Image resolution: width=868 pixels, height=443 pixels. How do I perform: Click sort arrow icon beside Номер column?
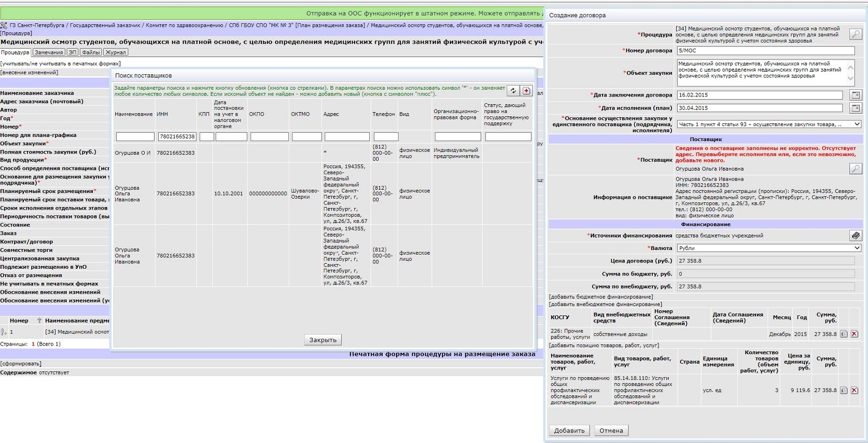pyautogui.click(x=39, y=321)
